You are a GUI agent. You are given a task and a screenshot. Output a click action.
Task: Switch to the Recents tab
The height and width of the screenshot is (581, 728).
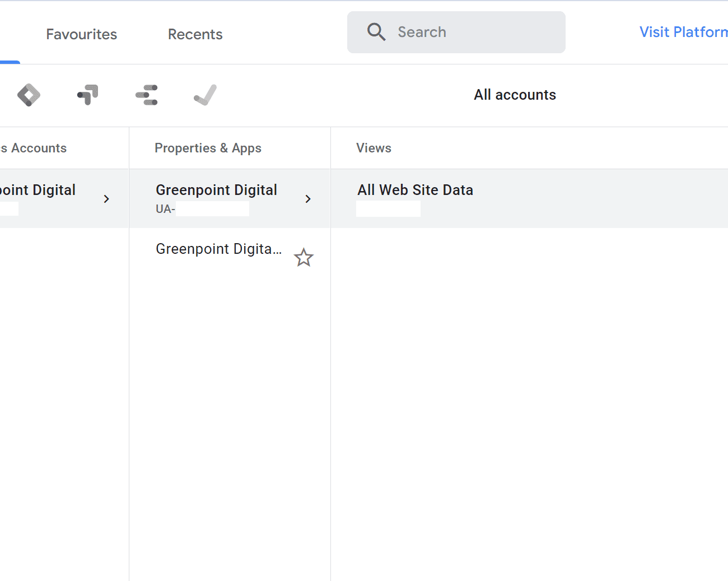click(195, 34)
